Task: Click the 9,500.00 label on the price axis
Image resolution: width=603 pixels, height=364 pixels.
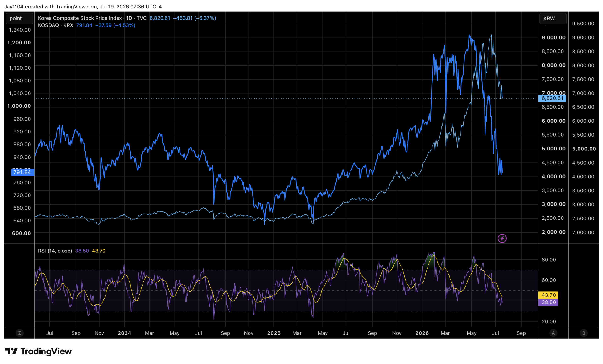Action: (583, 24)
